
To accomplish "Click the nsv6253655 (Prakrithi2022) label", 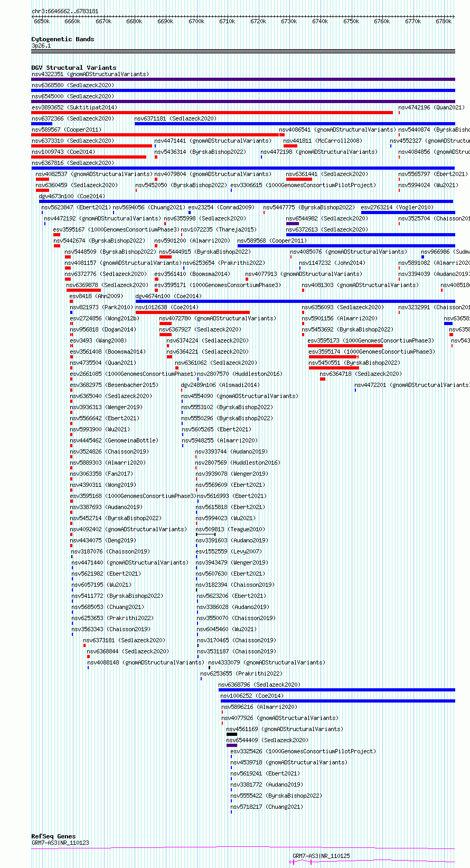I will (x=242, y=673).
